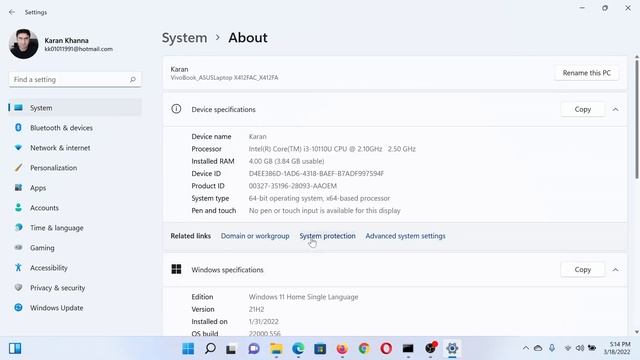Open Microsoft Store from taskbar
Screen dimensions: 640x360
320,349
